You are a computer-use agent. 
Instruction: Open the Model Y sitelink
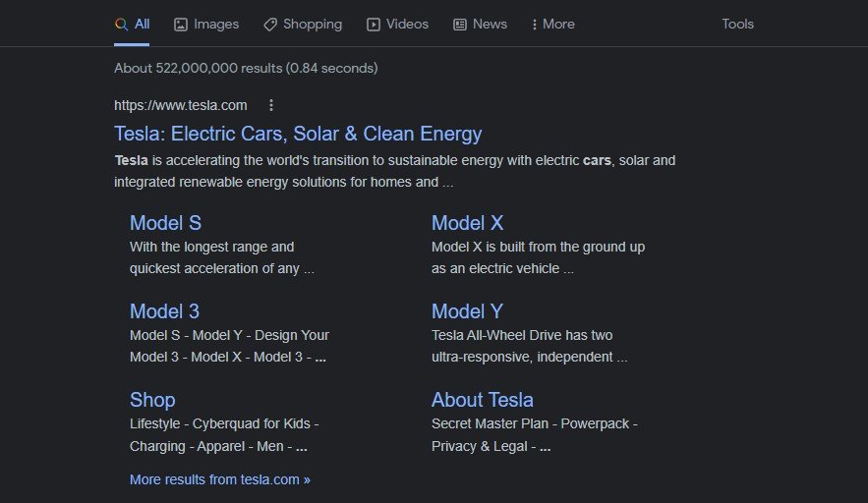(467, 311)
